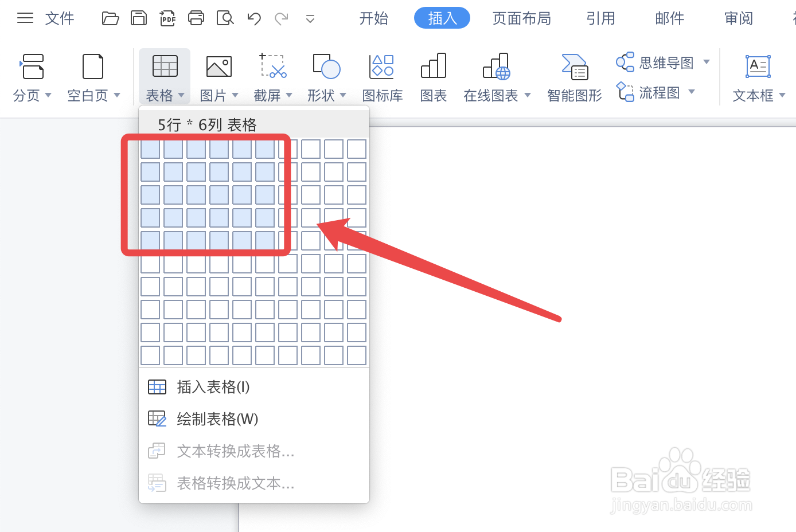Click the Open folder icon
The height and width of the screenshot is (532, 796).
[110, 18]
